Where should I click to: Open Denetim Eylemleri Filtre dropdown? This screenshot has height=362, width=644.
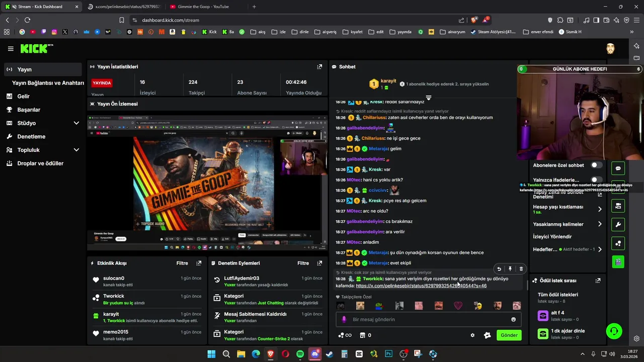[303, 263]
